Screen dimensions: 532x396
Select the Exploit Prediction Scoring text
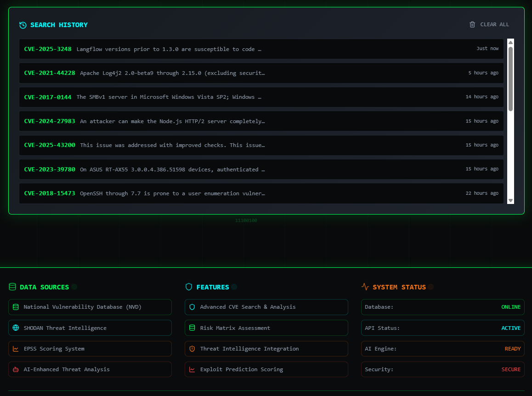[x=242, y=369]
